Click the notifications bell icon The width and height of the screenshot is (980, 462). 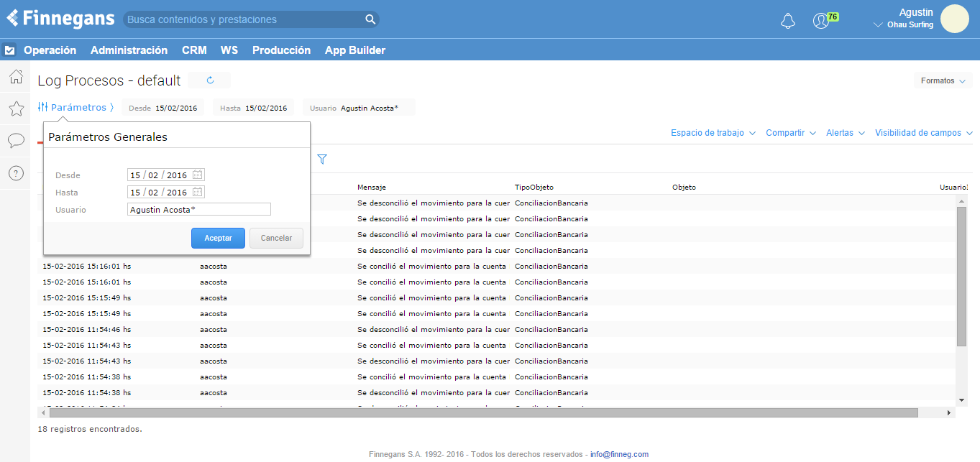tap(787, 21)
